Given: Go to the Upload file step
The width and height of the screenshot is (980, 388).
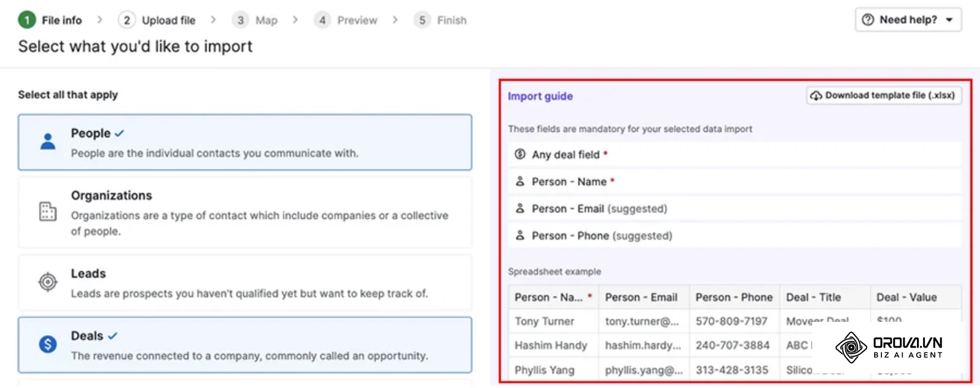Looking at the screenshot, I should 157,20.
